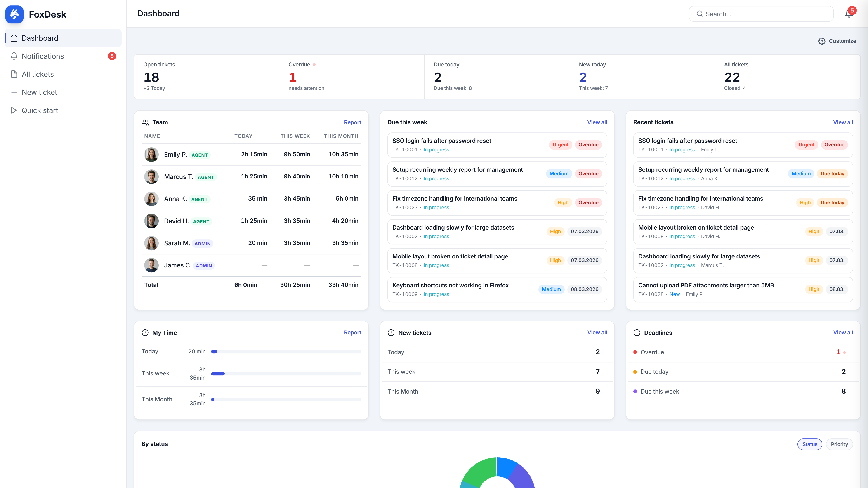Click the Customize gear icon
Screen dimensions: 868x488
[822, 41]
